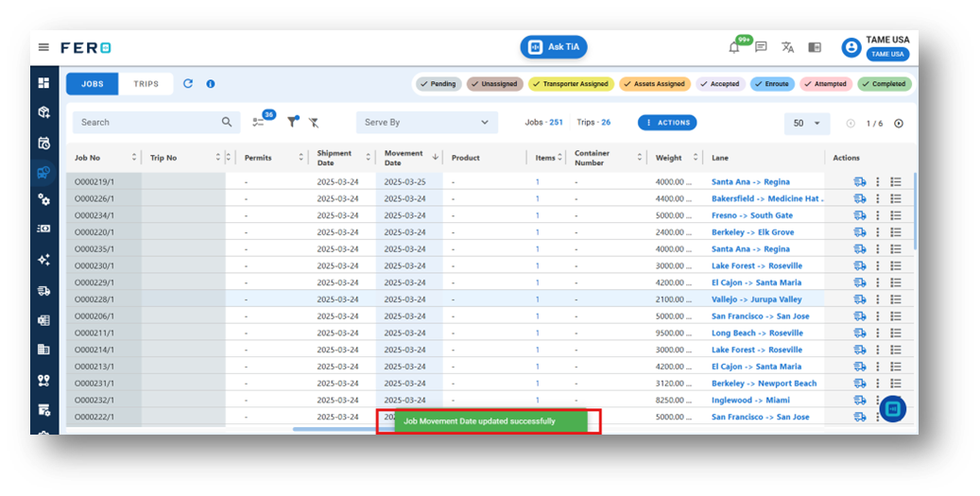This screenshot has height=496, width=980.
Task: Switch to the TRIPS tab
Action: click(146, 84)
